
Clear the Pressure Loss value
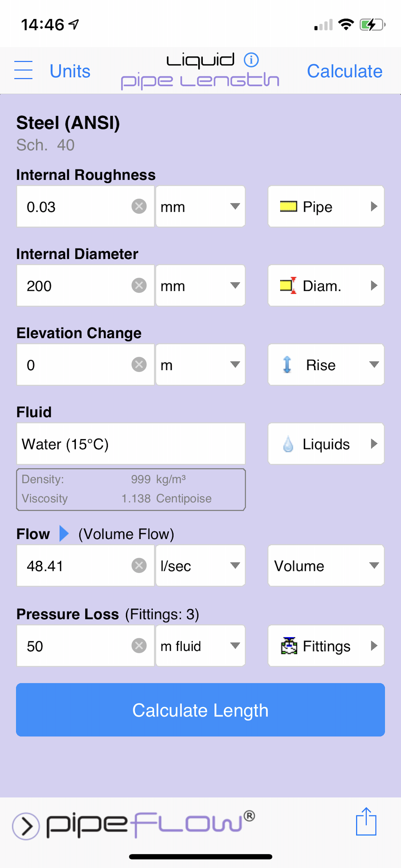(139, 646)
